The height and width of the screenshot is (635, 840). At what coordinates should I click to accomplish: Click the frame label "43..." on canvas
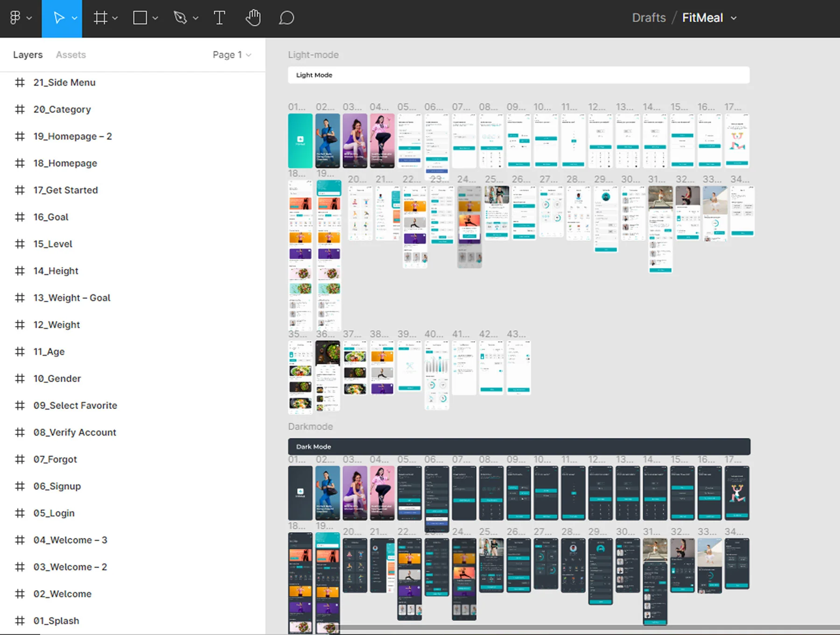coord(516,334)
